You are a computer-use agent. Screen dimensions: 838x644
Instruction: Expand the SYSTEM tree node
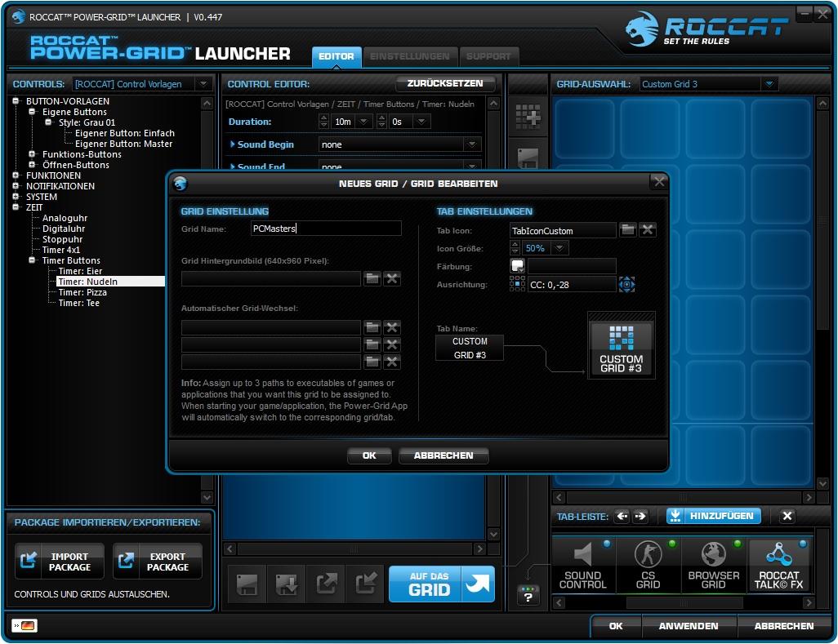(x=16, y=197)
